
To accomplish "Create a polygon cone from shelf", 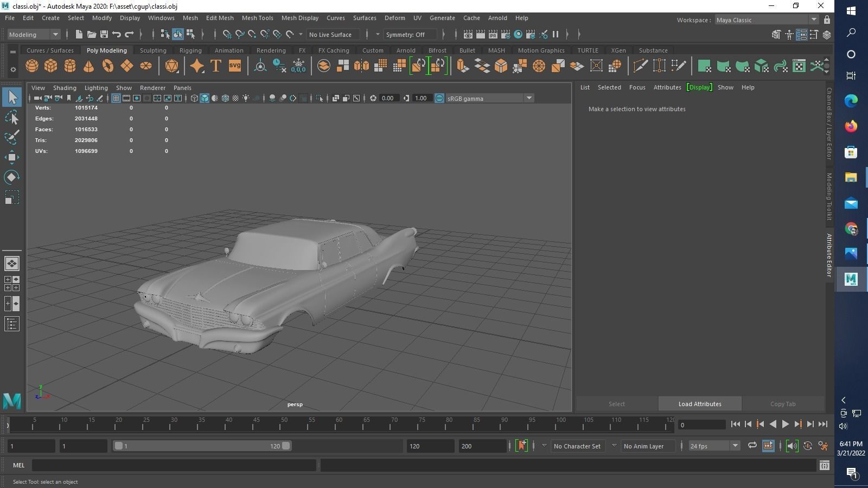I will point(88,66).
